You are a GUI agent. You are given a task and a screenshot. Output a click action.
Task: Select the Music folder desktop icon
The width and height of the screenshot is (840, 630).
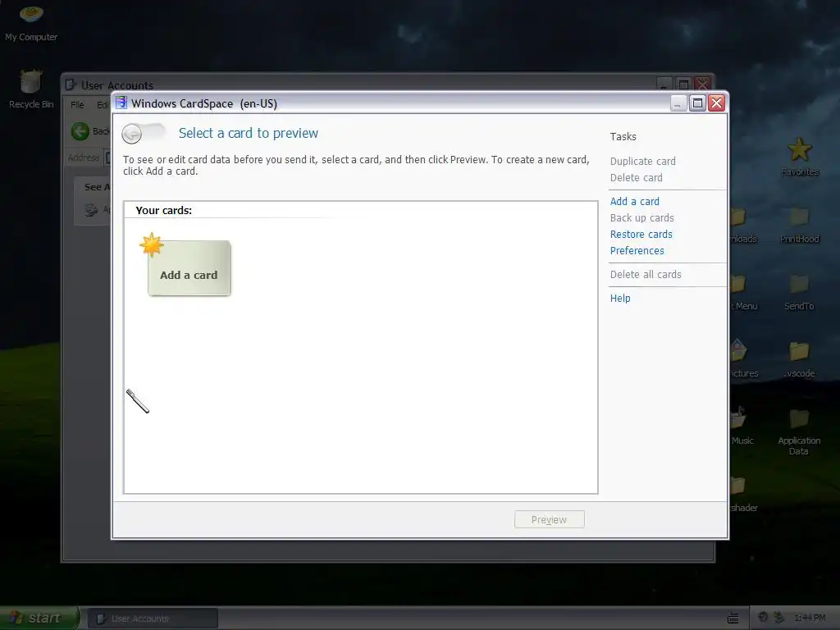[x=742, y=426]
